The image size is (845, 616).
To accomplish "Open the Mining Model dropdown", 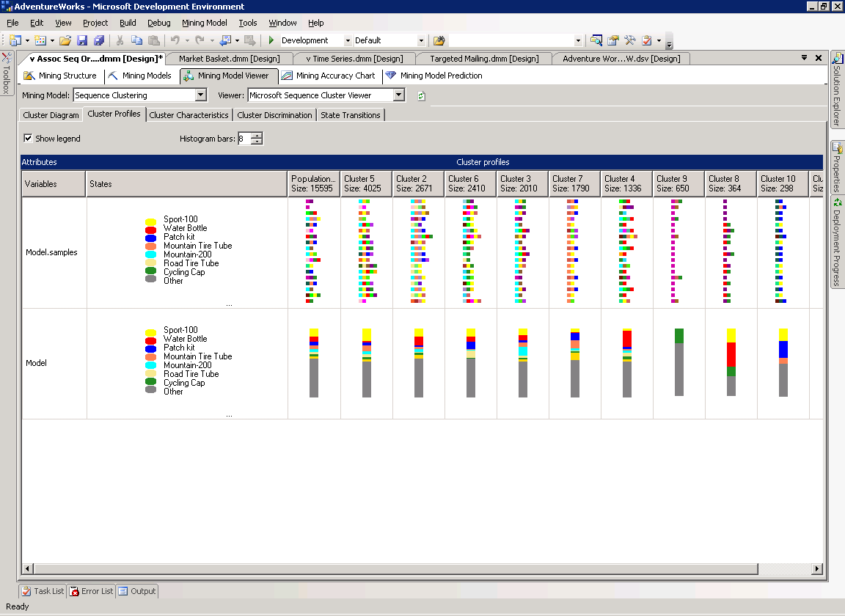I will click(x=200, y=95).
